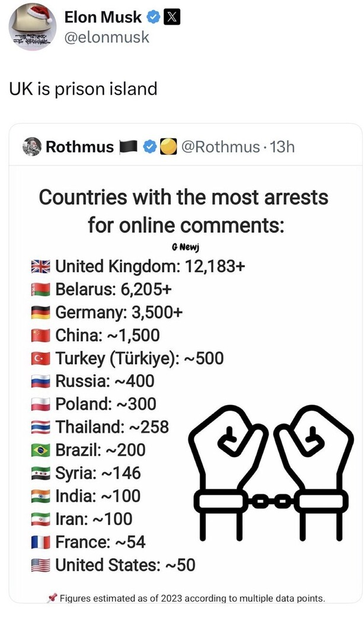Viewport: 364px width, 618px height.
Task: Open Rothmus's small profile avatar
Action: click(31, 146)
